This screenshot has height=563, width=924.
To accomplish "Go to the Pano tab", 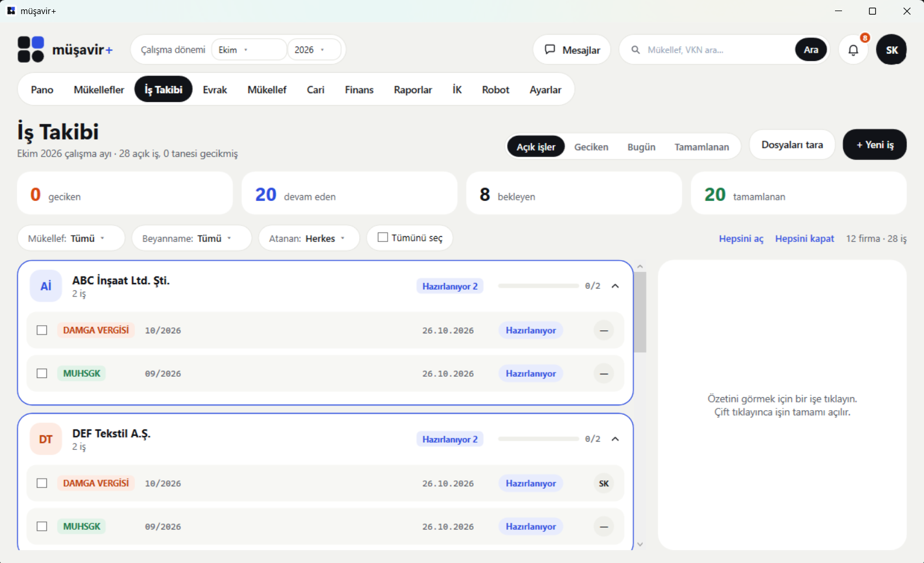I will (x=42, y=90).
